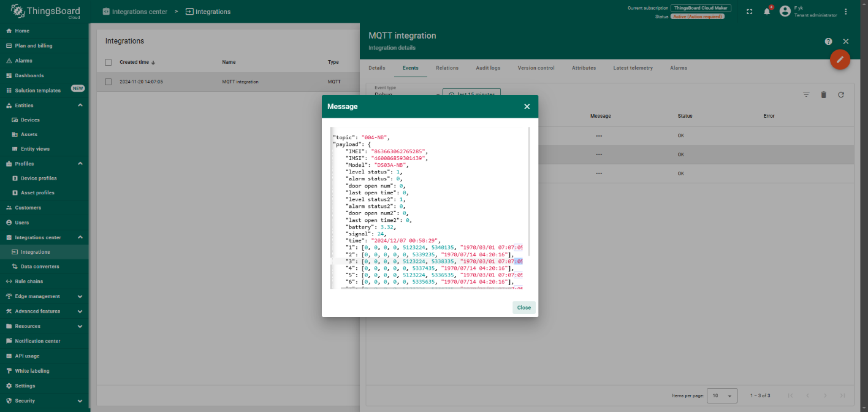Collapse the Profiles section
Screen dimensions: 868x412
[x=80, y=164]
